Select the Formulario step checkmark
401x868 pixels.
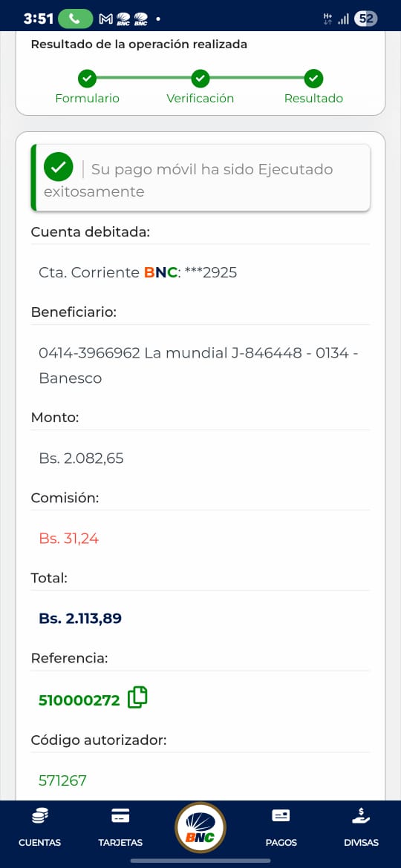coord(87,79)
